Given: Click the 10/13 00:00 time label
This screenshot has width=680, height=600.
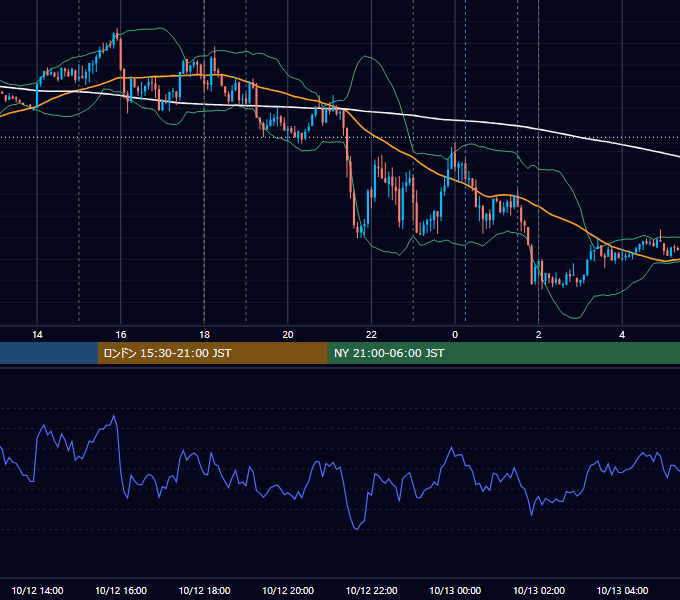Looking at the screenshot, I should (x=455, y=590).
